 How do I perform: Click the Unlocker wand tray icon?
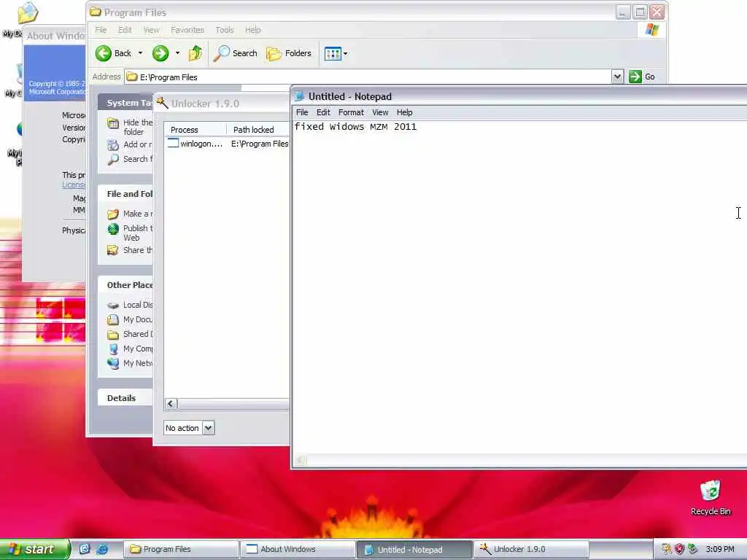coord(666,549)
